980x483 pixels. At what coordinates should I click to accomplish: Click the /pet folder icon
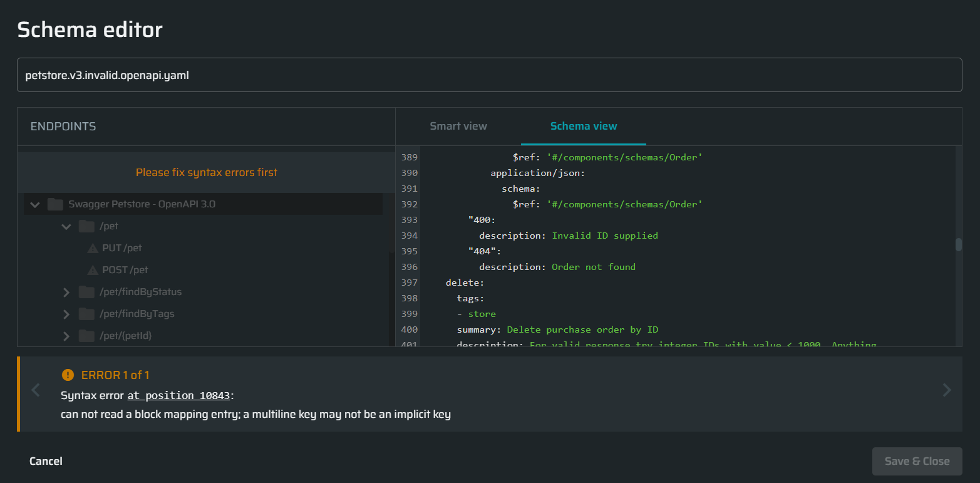point(86,226)
